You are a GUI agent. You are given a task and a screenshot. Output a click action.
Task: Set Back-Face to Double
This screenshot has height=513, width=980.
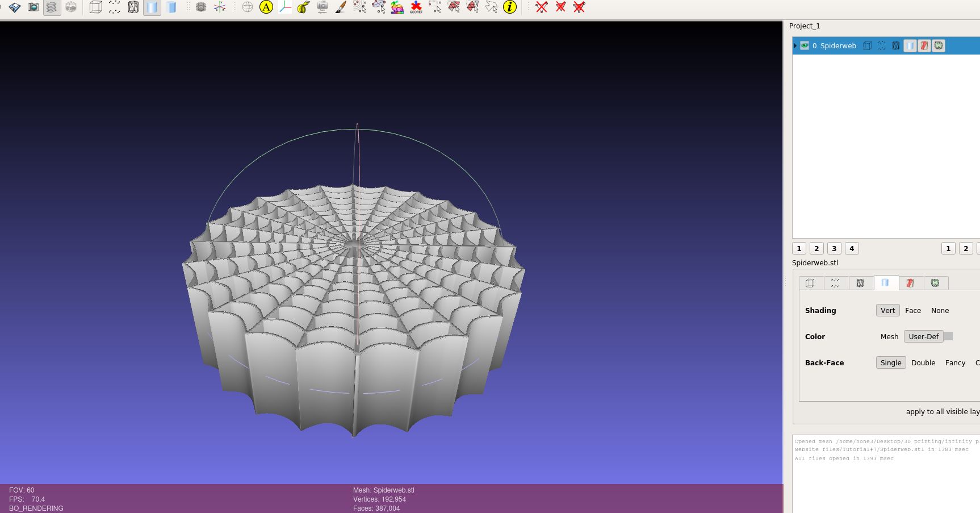(x=923, y=363)
